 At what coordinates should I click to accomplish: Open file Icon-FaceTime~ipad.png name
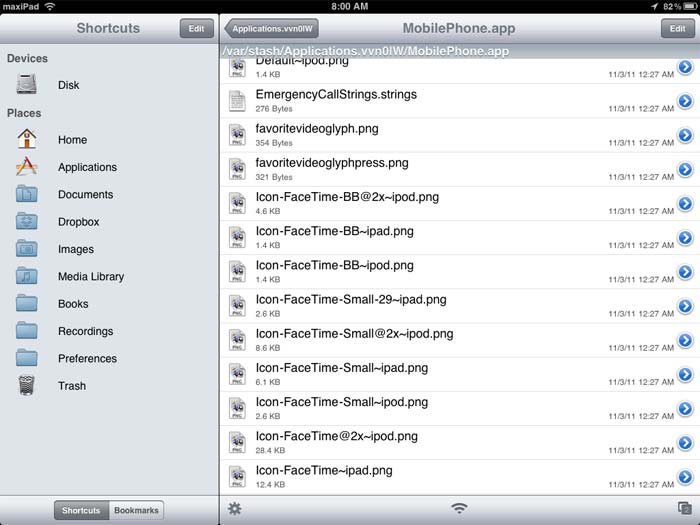point(324,471)
